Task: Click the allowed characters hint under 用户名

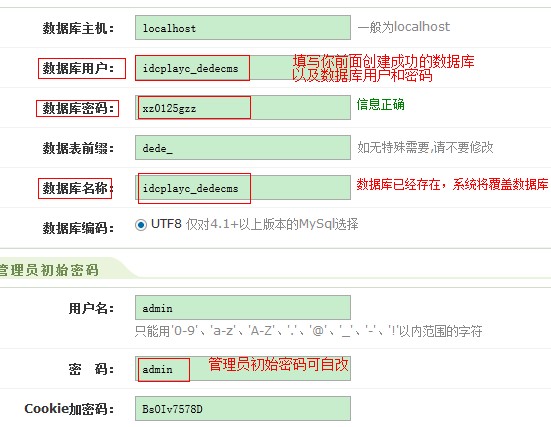Action: 309,331
